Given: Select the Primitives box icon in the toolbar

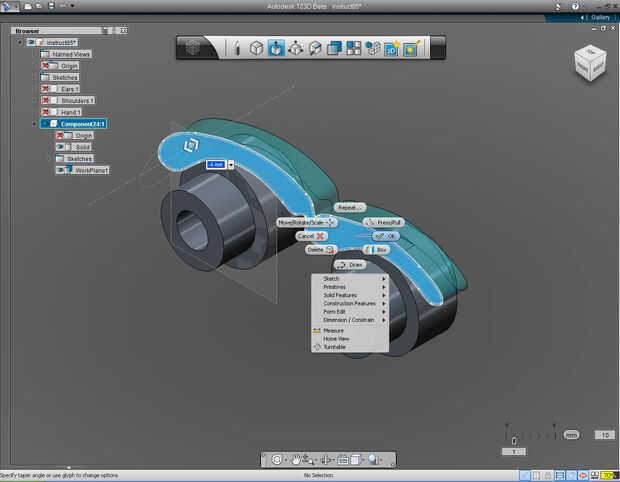Looking at the screenshot, I should click(x=256, y=47).
